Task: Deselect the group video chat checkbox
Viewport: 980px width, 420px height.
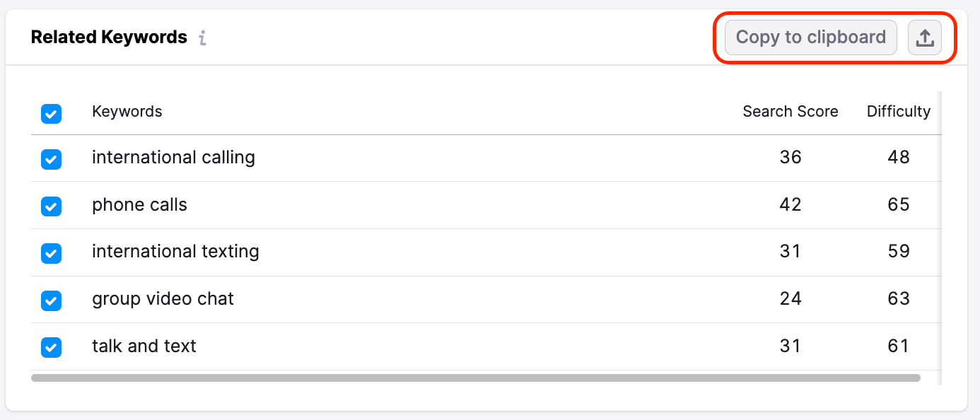Action: (51, 301)
